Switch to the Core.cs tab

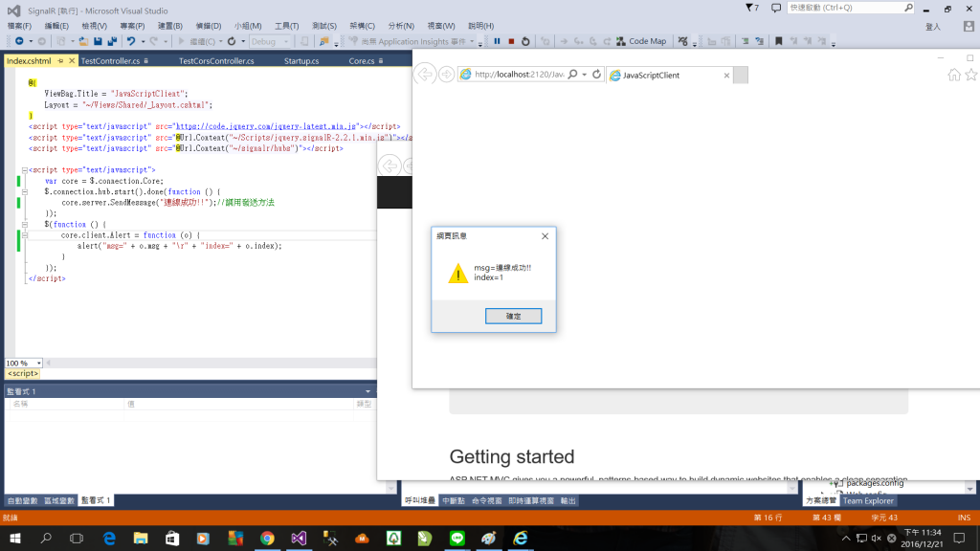(x=361, y=61)
